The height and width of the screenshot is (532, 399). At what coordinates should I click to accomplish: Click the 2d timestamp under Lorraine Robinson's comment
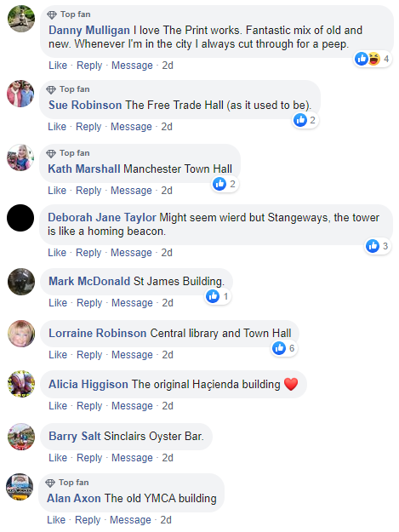point(168,355)
